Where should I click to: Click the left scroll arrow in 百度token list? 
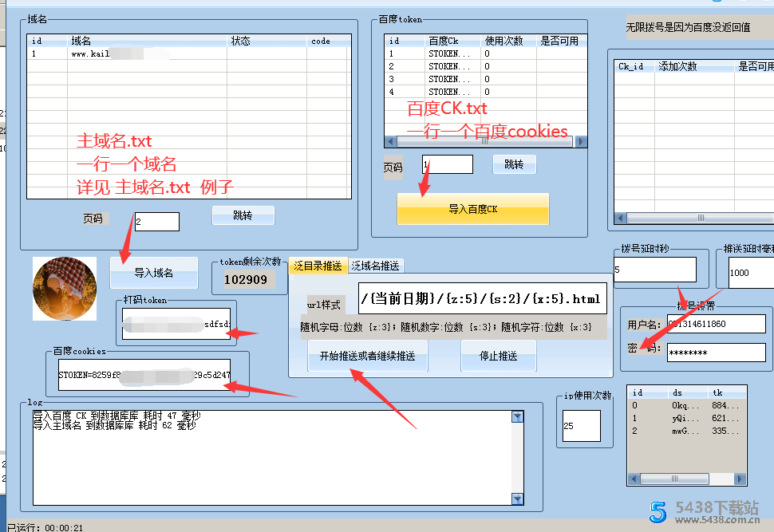point(390,141)
